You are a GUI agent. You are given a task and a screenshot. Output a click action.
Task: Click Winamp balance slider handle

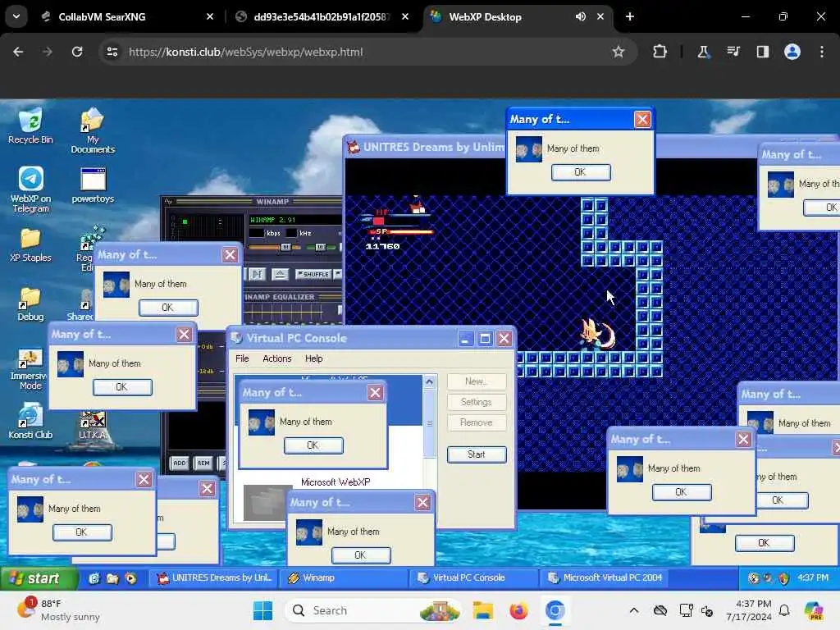pyautogui.click(x=321, y=247)
